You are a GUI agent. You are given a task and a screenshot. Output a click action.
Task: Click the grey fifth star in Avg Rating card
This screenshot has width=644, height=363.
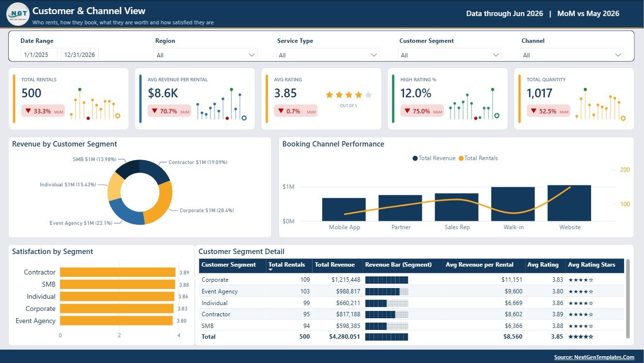(x=368, y=95)
